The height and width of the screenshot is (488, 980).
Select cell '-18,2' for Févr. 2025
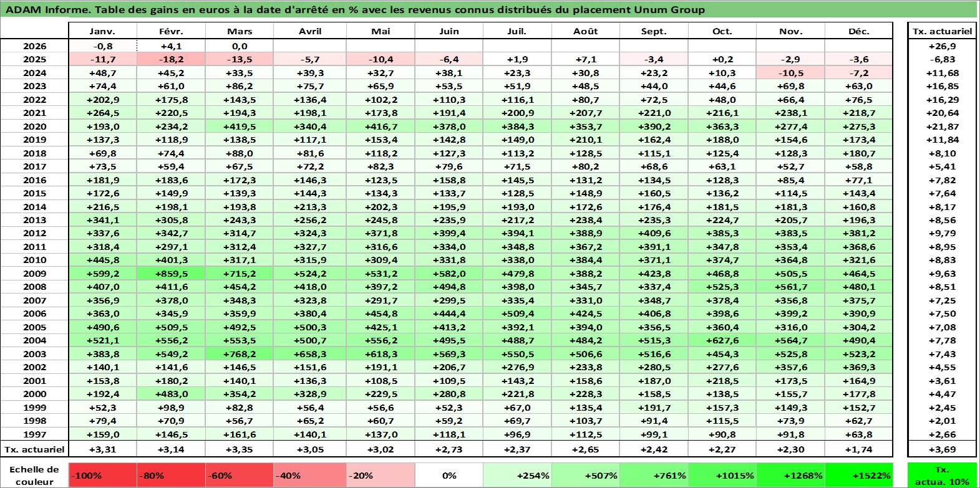coord(171,59)
